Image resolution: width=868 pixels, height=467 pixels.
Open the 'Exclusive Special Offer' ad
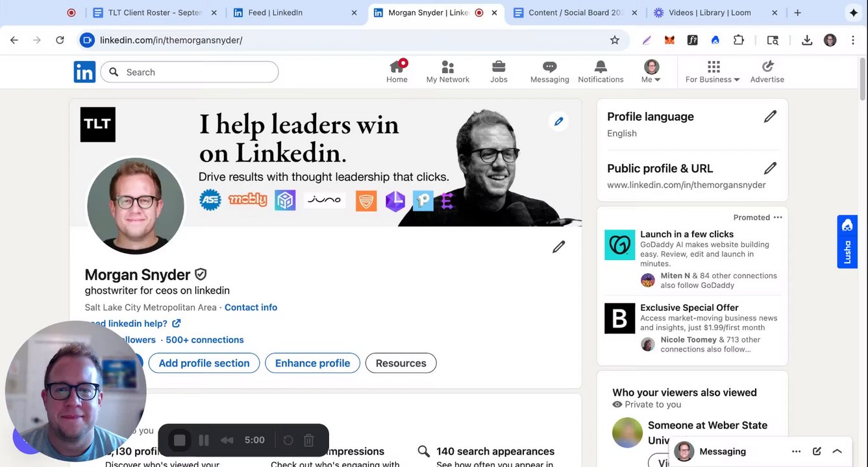[689, 307]
